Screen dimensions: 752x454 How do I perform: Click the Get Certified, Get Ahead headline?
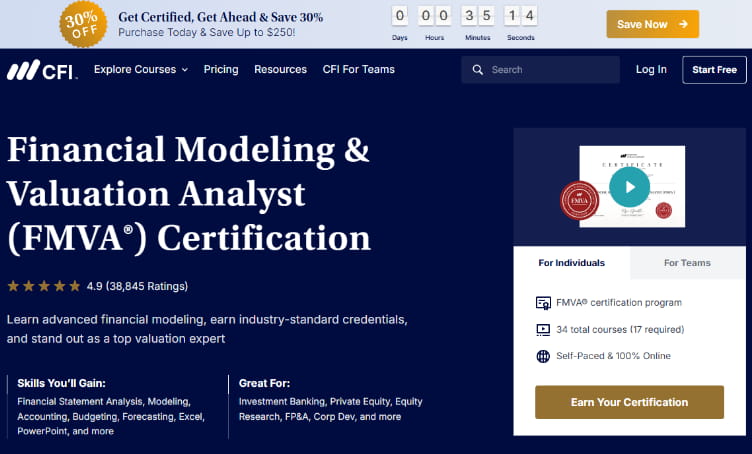coord(221,17)
